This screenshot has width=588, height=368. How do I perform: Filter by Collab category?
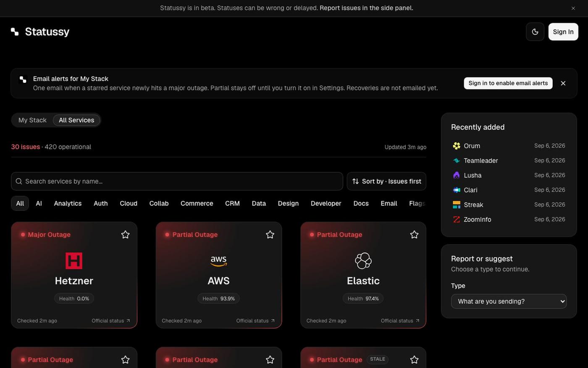[159, 203]
